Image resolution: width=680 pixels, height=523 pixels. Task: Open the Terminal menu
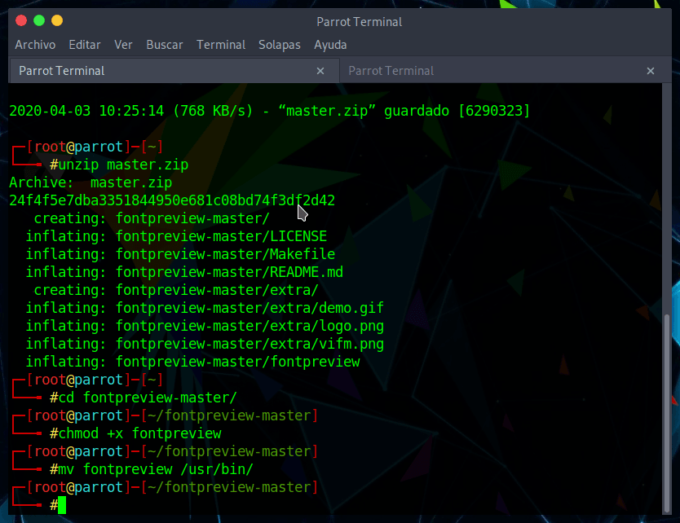point(221,45)
